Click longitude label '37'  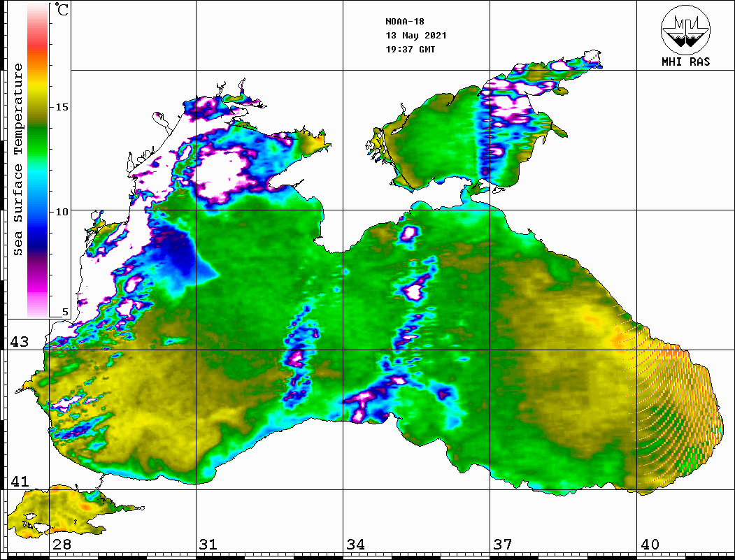tap(503, 544)
